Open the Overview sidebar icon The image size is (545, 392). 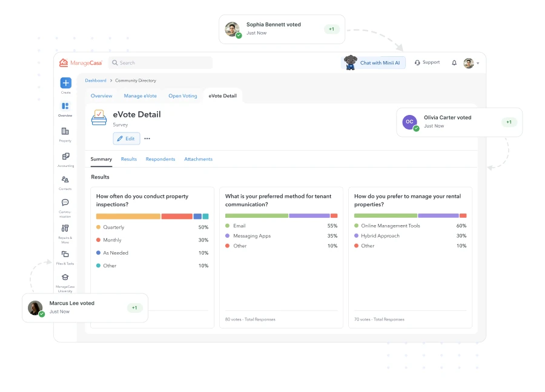click(65, 106)
